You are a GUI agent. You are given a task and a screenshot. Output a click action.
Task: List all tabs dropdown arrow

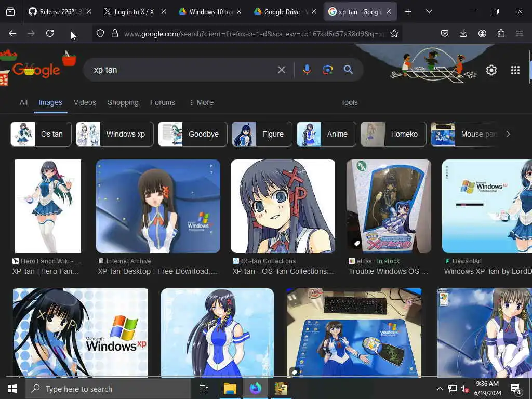click(x=429, y=11)
